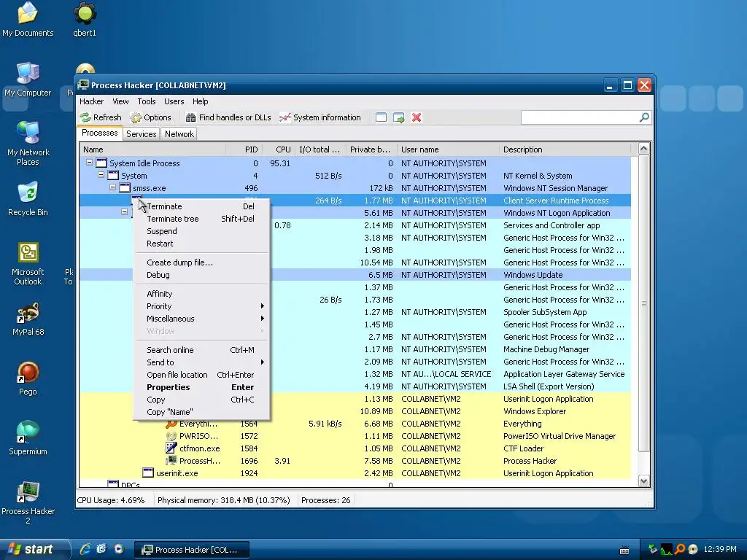Image resolution: width=747 pixels, height=560 pixels.
Task: Sort by the Description column header
Action: (565, 149)
